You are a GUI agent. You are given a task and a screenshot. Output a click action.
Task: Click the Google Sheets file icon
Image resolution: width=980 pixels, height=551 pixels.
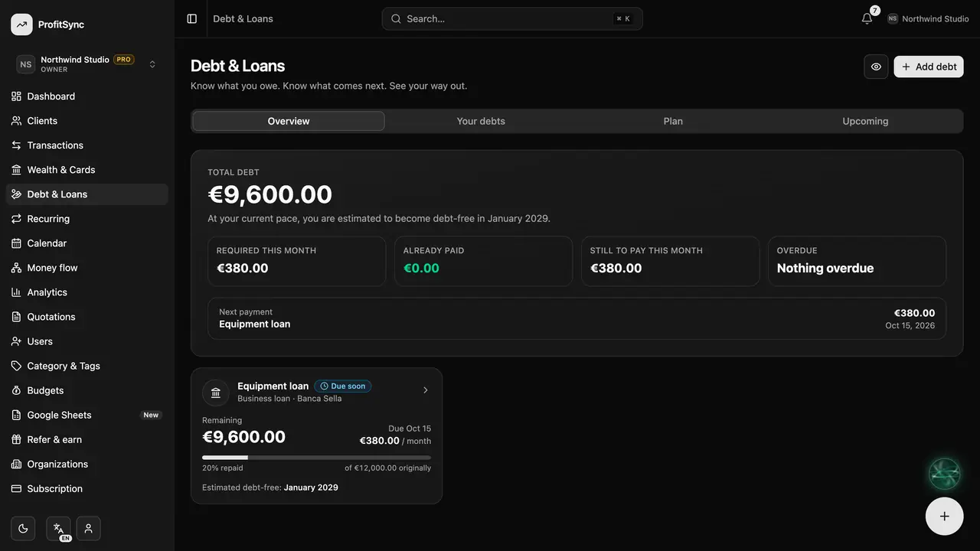coord(16,415)
